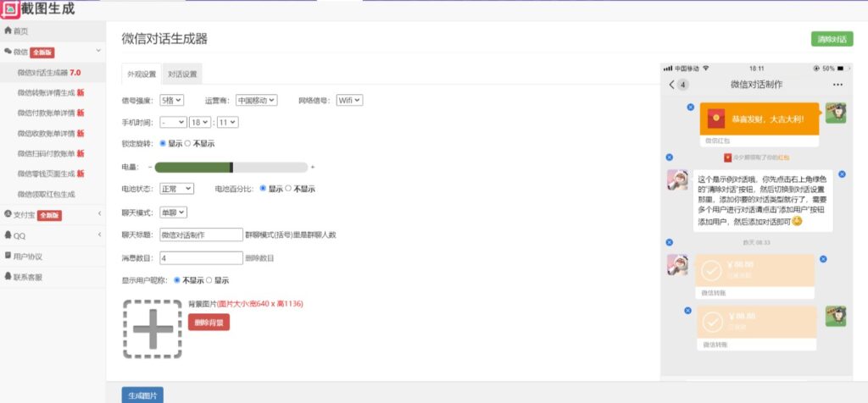
Task: Open 微信转账详情生成 sidebar item
Action: click(x=53, y=92)
